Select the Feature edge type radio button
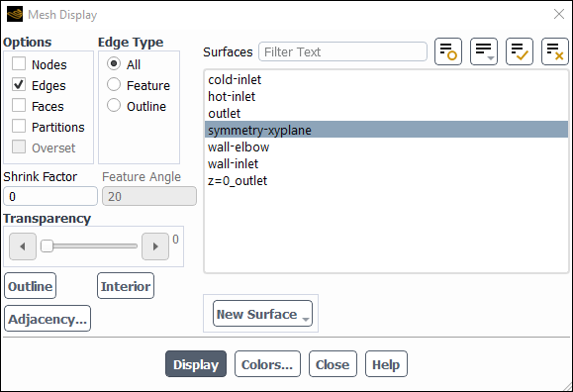Viewport: 573px width, 392px height. coord(114,84)
